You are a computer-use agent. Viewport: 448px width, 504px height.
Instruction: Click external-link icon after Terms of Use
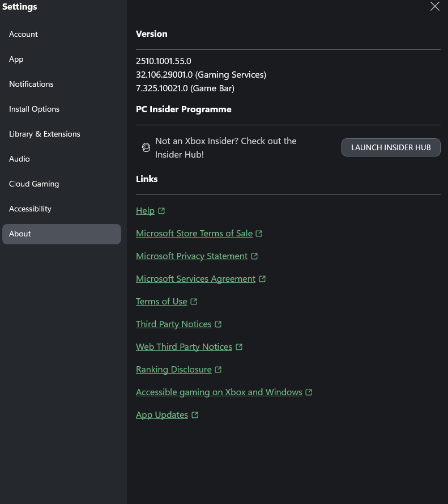pyautogui.click(x=194, y=302)
